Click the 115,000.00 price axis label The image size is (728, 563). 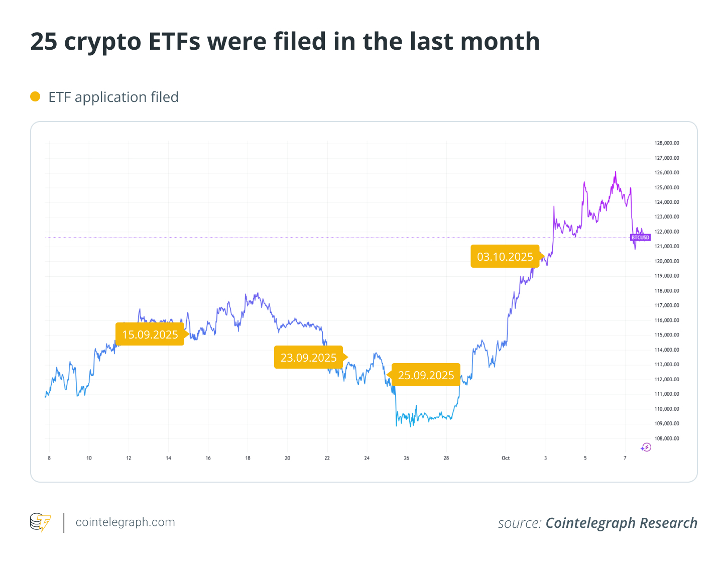tap(667, 335)
